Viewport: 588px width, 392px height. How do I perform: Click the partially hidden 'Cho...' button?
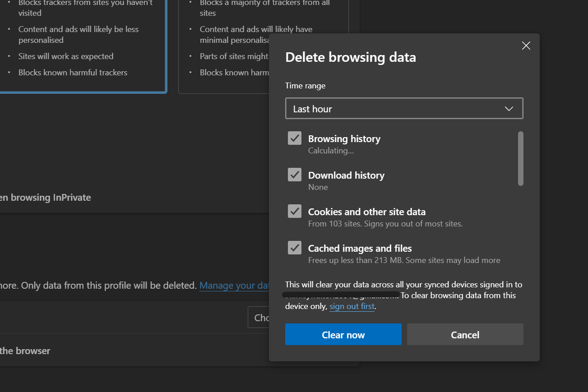(259, 318)
